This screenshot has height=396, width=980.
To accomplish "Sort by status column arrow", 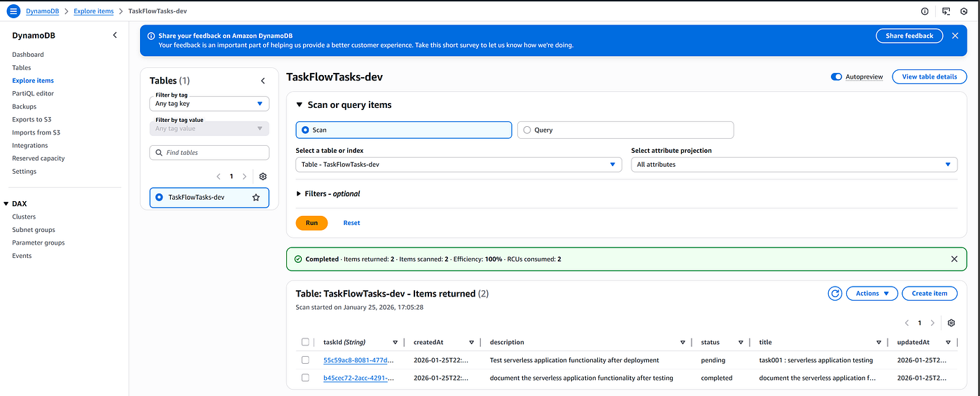I will click(x=741, y=342).
